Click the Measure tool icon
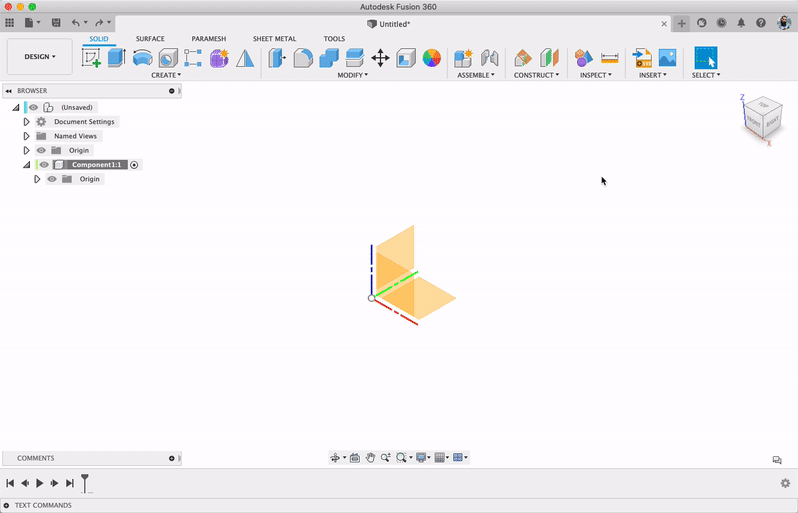 click(609, 58)
